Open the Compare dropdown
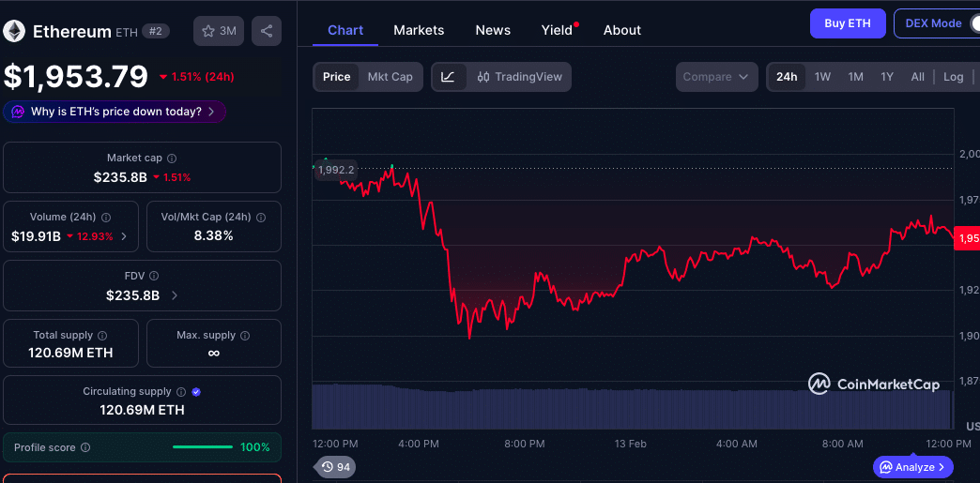Image resolution: width=980 pixels, height=483 pixels. tap(716, 77)
